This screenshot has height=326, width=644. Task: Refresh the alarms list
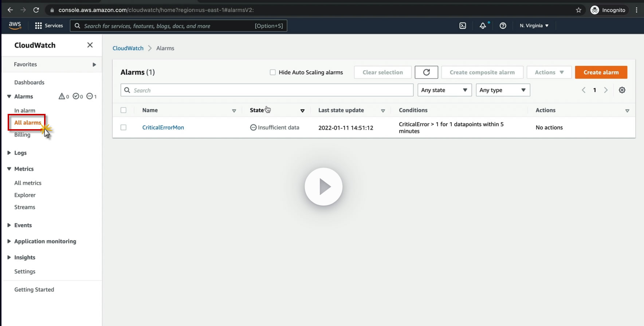[x=427, y=72]
